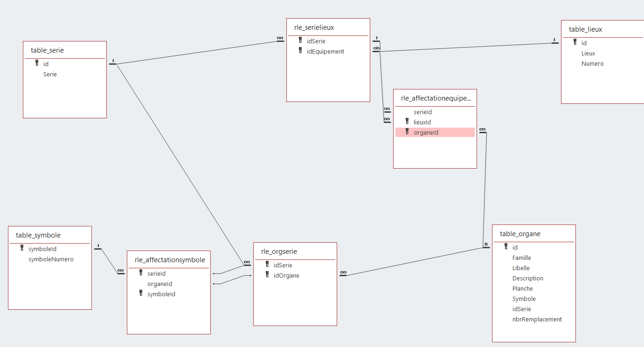Screen dimensions: 644x347
Task: Click the primary key icon for id in table_lieux
Action: click(575, 42)
